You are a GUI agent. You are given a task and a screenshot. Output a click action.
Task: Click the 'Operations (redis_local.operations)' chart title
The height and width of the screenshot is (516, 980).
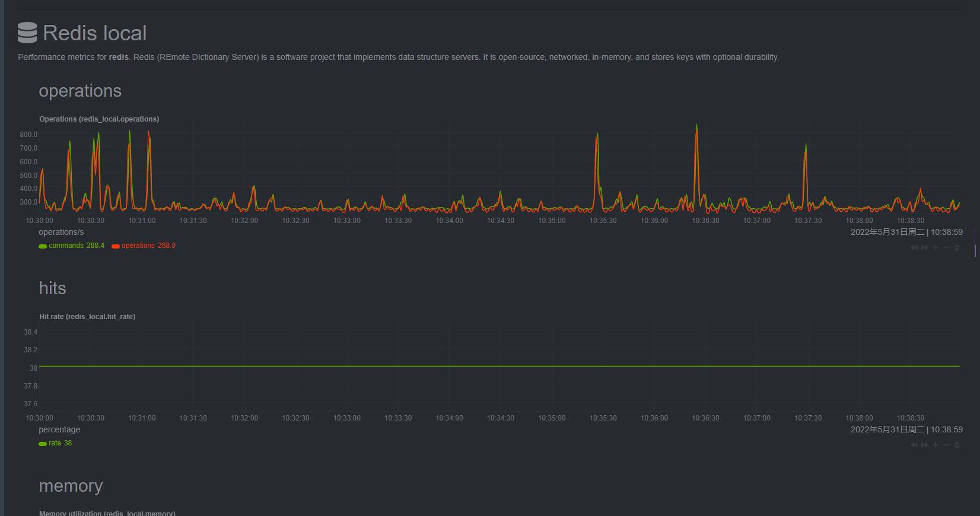pyautogui.click(x=99, y=119)
